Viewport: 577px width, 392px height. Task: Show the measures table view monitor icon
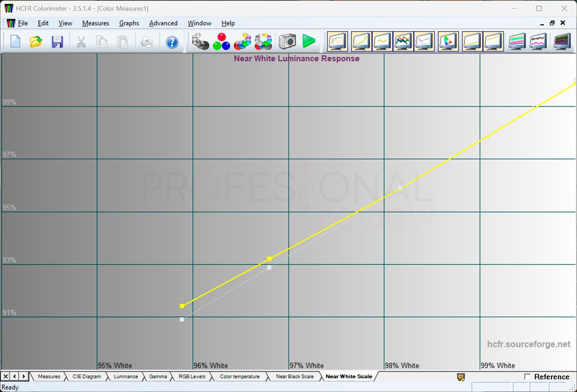click(x=338, y=41)
